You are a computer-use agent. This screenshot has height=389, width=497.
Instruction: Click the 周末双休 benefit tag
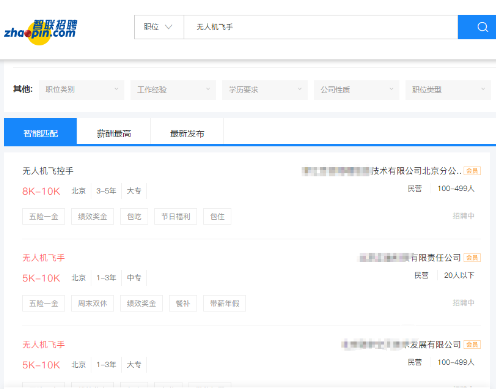click(x=92, y=303)
